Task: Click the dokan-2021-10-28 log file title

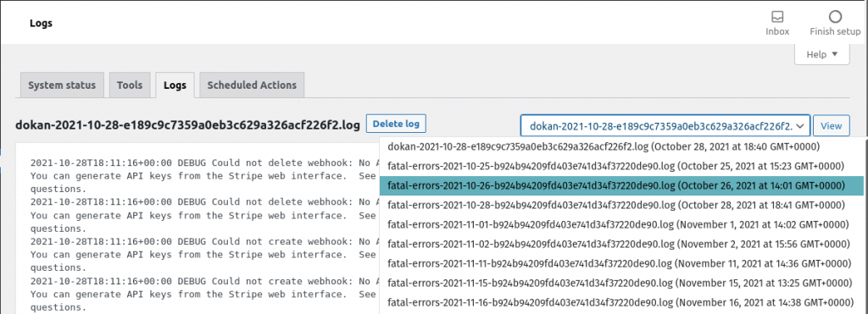Action: point(188,124)
